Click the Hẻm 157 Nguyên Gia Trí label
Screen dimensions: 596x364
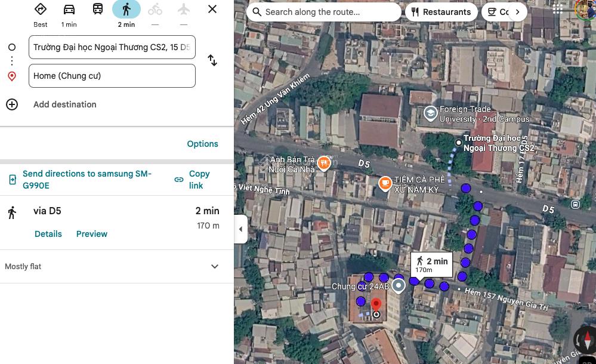coord(507,300)
